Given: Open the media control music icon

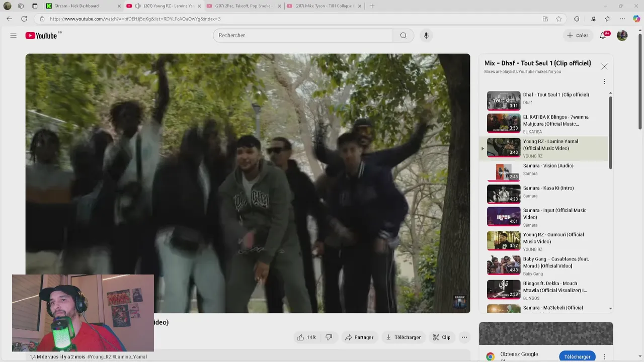Looking at the screenshot, I should 593,19.
